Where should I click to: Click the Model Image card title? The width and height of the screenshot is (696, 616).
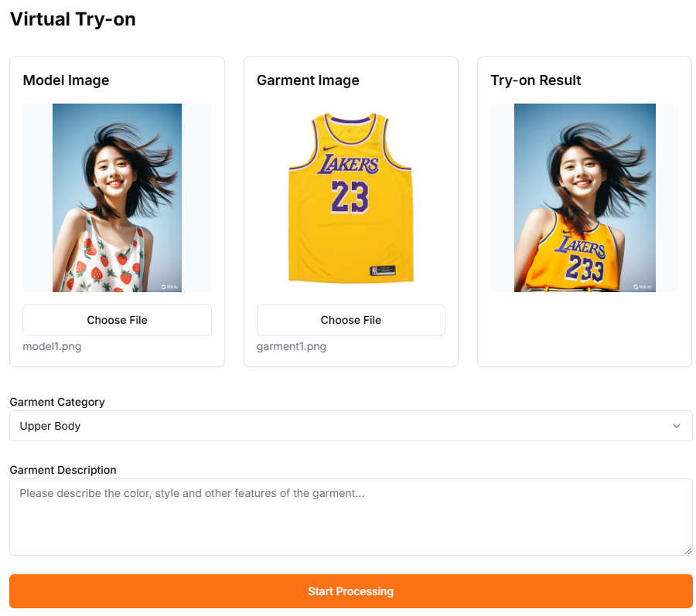[x=66, y=80]
